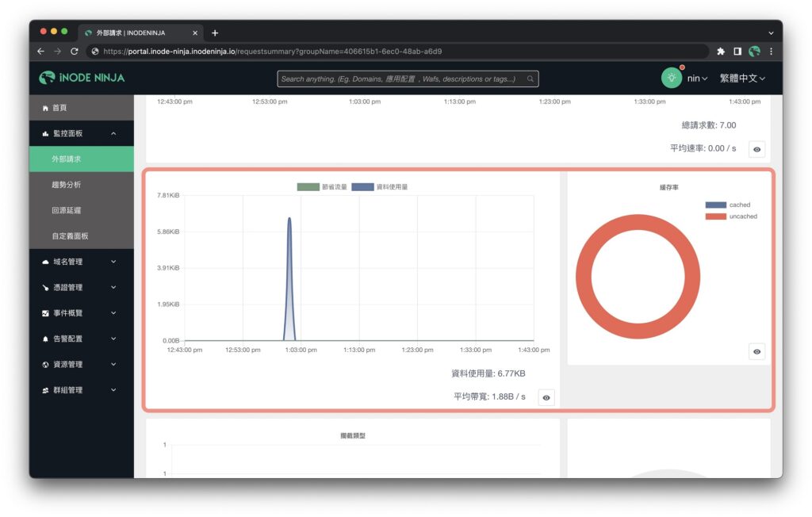
Task: Open the nin user account menu
Action: click(x=697, y=79)
